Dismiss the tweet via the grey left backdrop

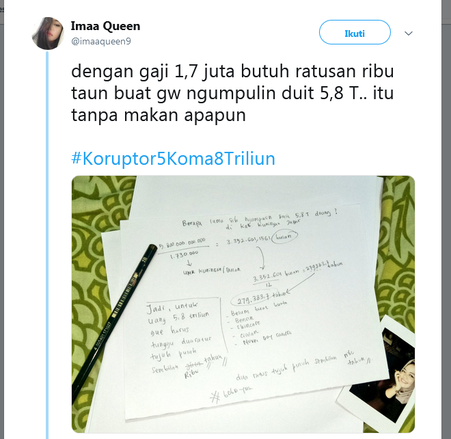pos(2,219)
